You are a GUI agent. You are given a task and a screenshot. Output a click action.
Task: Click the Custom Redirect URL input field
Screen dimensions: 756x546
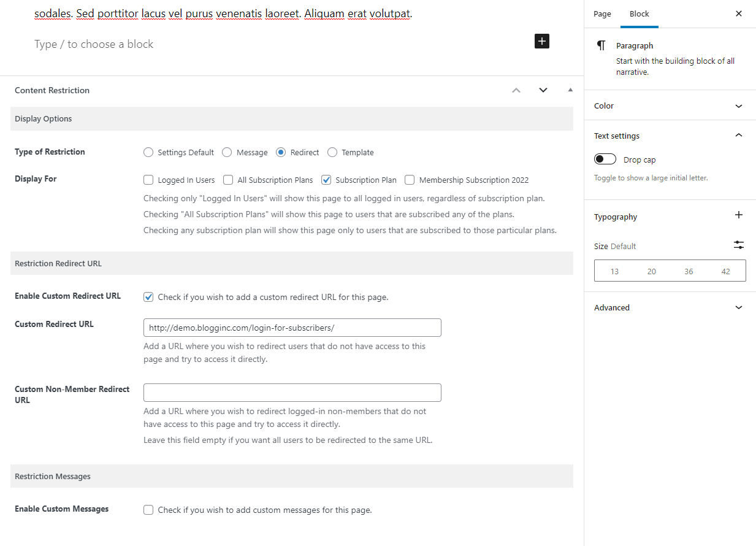pyautogui.click(x=292, y=328)
